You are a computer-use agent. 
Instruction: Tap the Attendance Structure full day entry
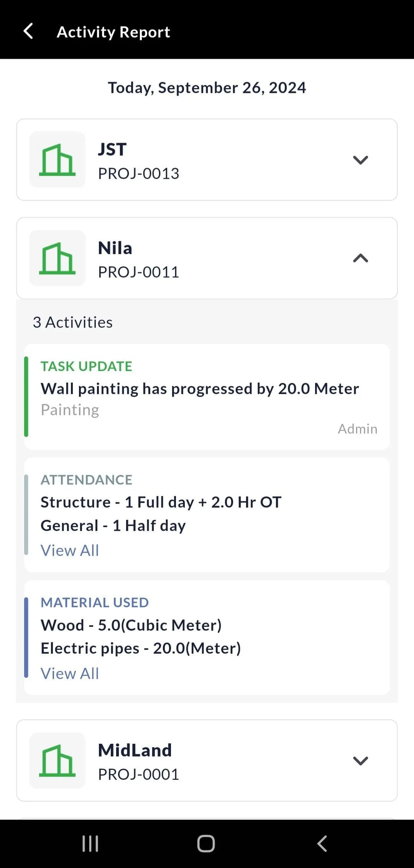pyautogui.click(x=161, y=502)
